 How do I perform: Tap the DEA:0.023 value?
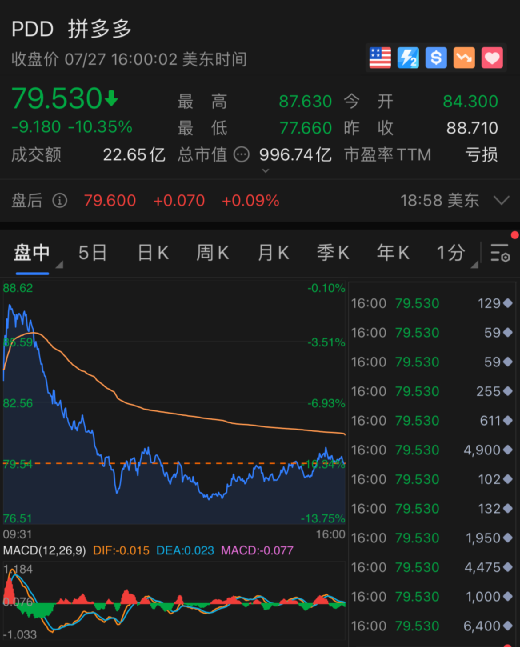click(185, 550)
